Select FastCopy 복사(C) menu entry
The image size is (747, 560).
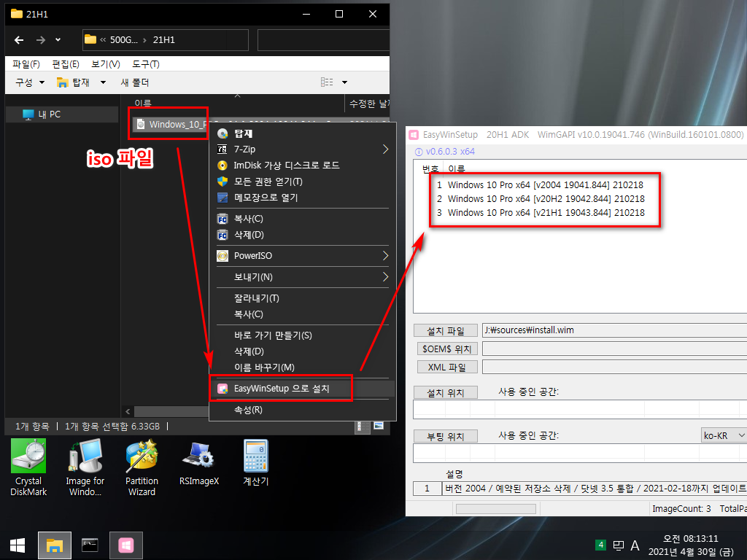point(303,219)
